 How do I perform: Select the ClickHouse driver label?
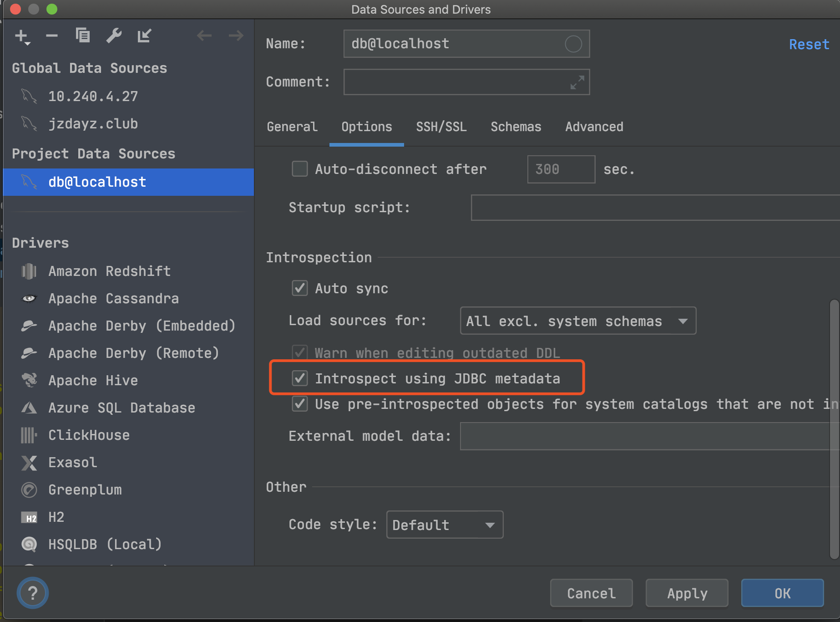click(x=89, y=435)
